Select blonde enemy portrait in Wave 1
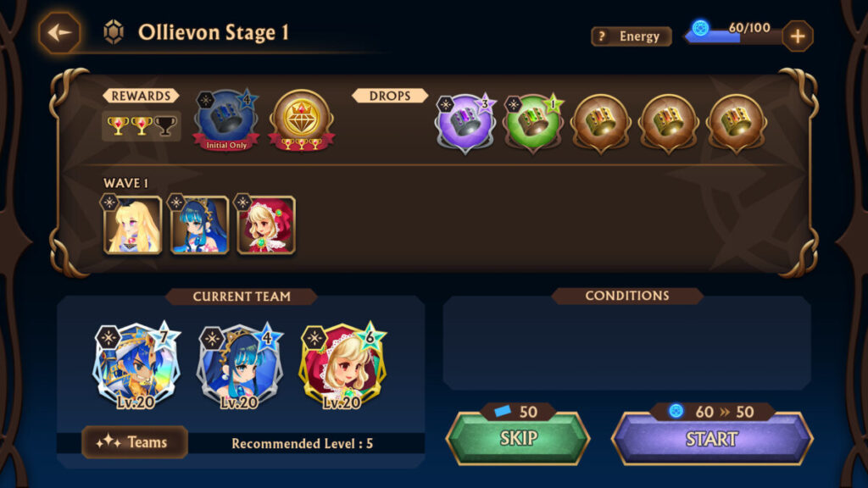 click(x=132, y=225)
